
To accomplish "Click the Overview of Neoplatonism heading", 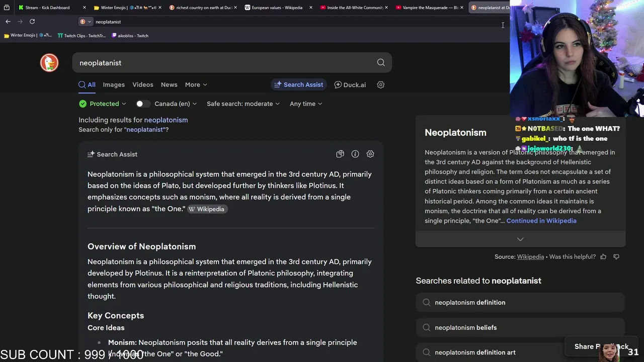I will click(141, 246).
